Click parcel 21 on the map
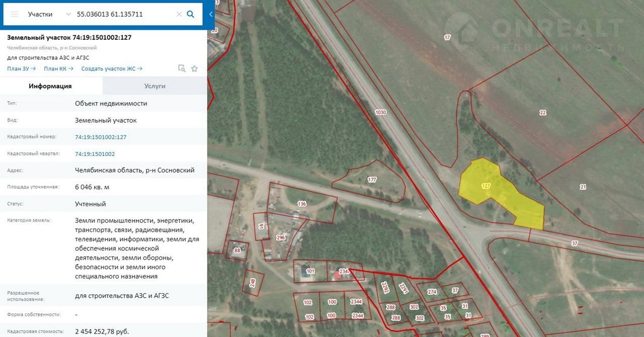644x337 pixels. pos(583,187)
